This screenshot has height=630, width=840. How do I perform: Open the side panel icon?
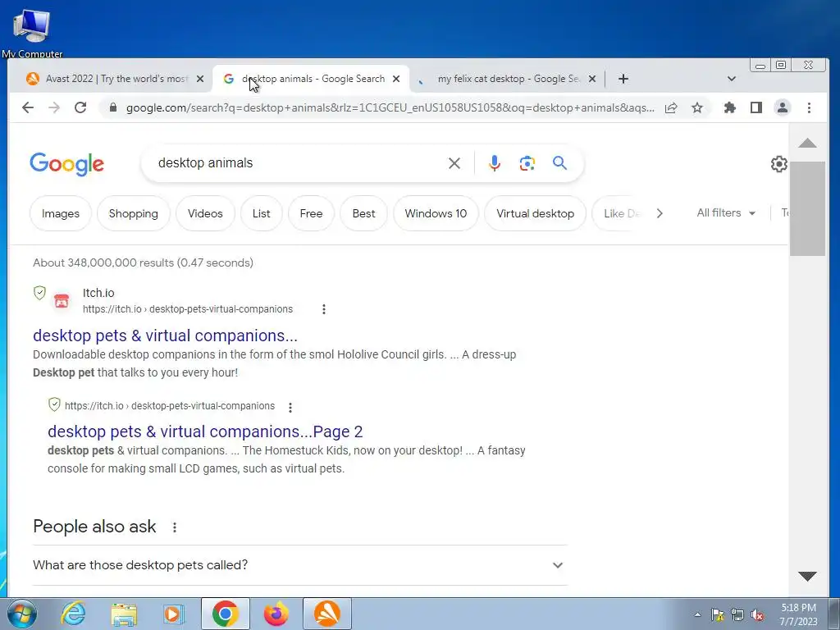click(x=756, y=107)
